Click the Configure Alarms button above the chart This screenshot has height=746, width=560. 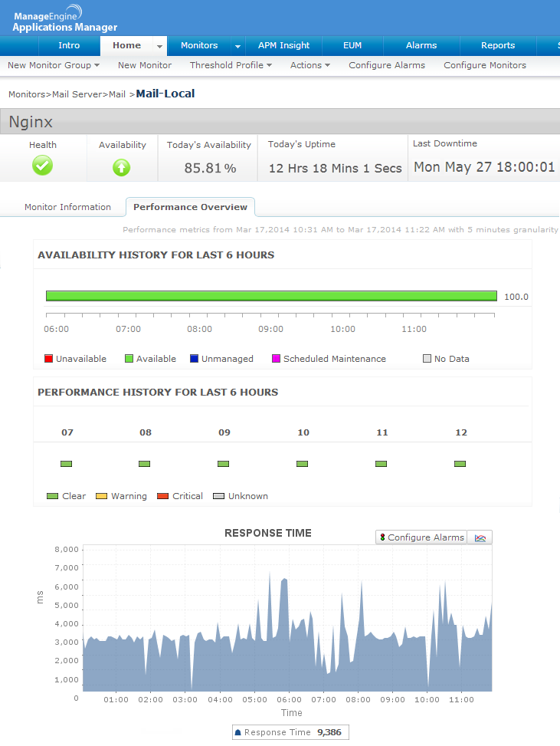421,537
